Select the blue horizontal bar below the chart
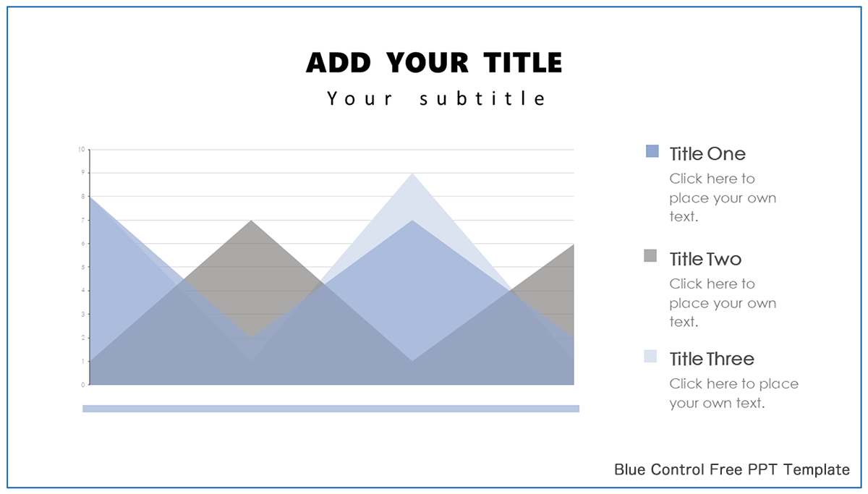 [331, 409]
